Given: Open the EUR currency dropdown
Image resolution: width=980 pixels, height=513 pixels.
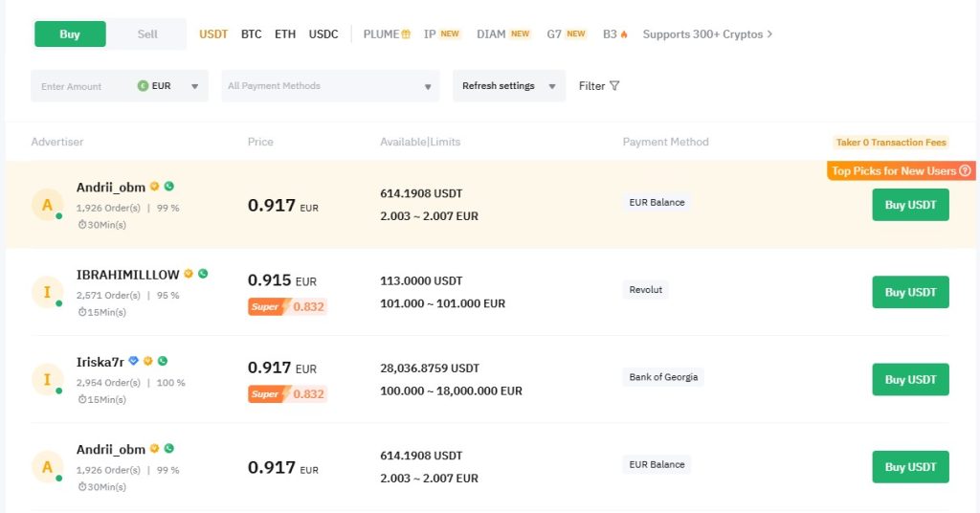Looking at the screenshot, I should click(167, 86).
